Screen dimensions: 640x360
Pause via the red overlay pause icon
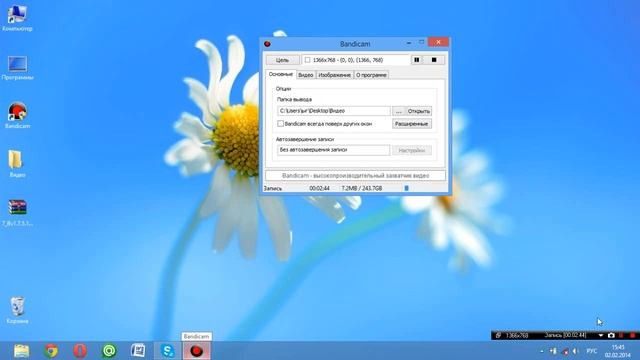(x=621, y=336)
